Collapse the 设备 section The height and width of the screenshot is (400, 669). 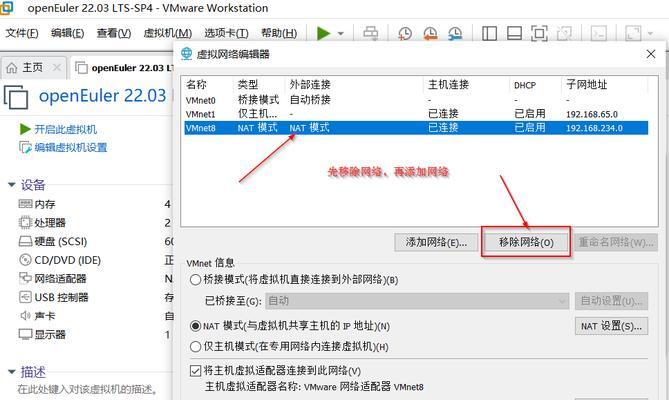tap(12, 185)
